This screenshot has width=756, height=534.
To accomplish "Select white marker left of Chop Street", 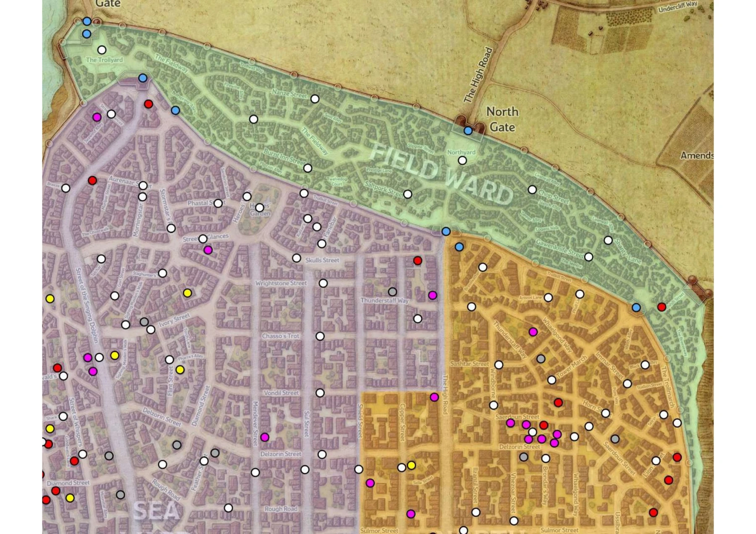I will (x=532, y=190).
